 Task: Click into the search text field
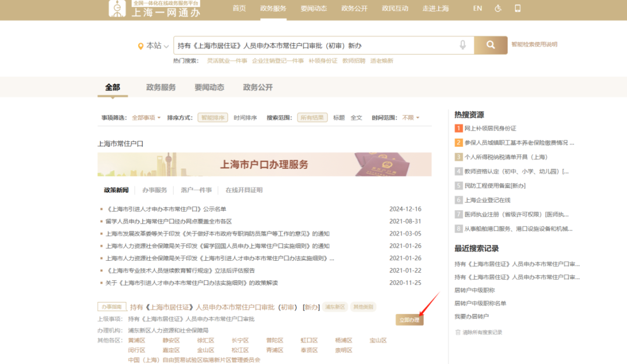313,45
